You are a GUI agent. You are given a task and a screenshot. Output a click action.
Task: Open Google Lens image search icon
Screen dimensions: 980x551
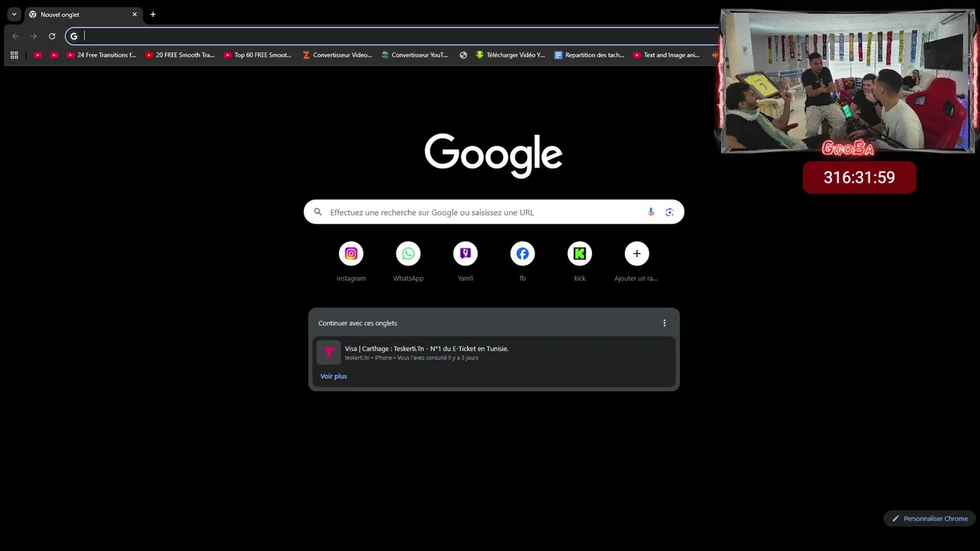tap(669, 212)
